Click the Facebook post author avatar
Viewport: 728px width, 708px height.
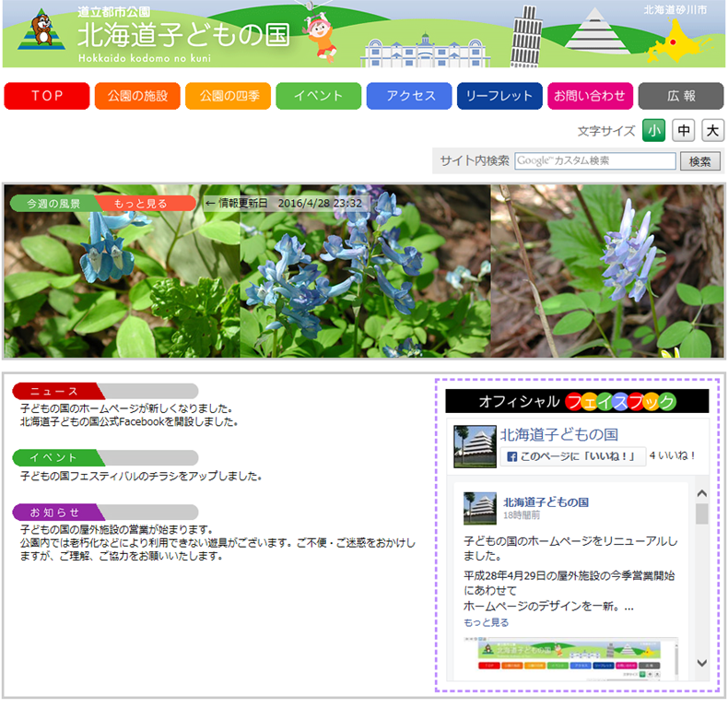pyautogui.click(x=479, y=509)
